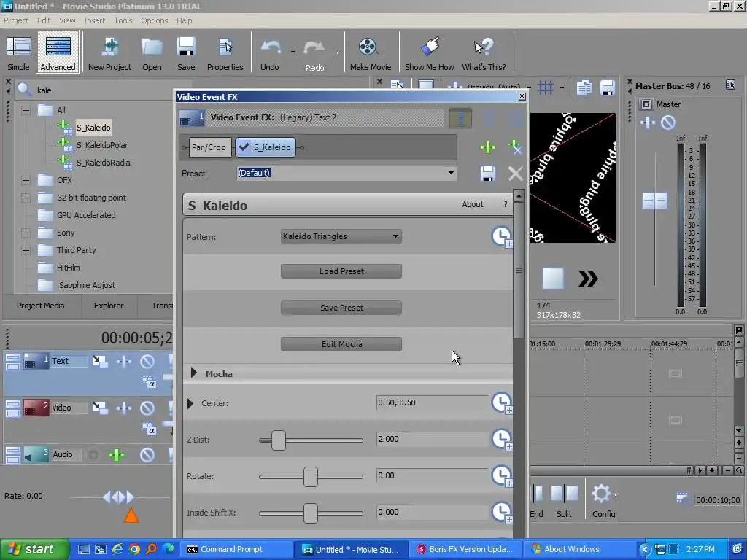Animate the Pattern parameter clock icon

pos(502,237)
